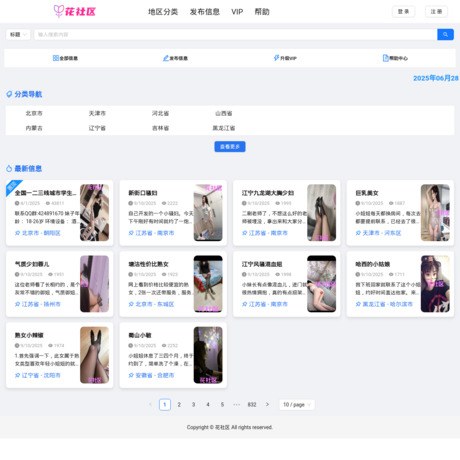Select 北京市 in category navigation
460x460 pixels.
34,113
